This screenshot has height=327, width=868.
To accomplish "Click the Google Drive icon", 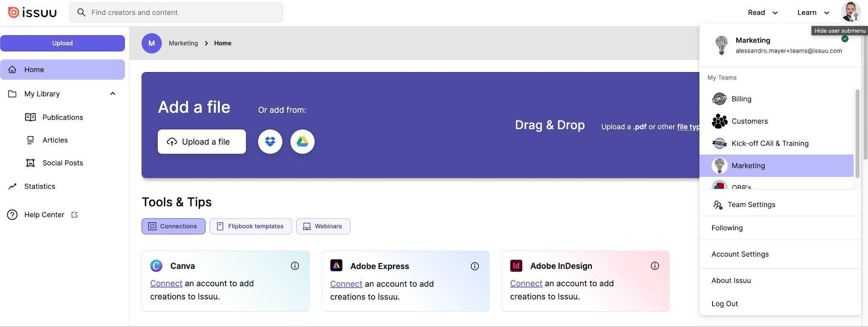I will pyautogui.click(x=302, y=142).
